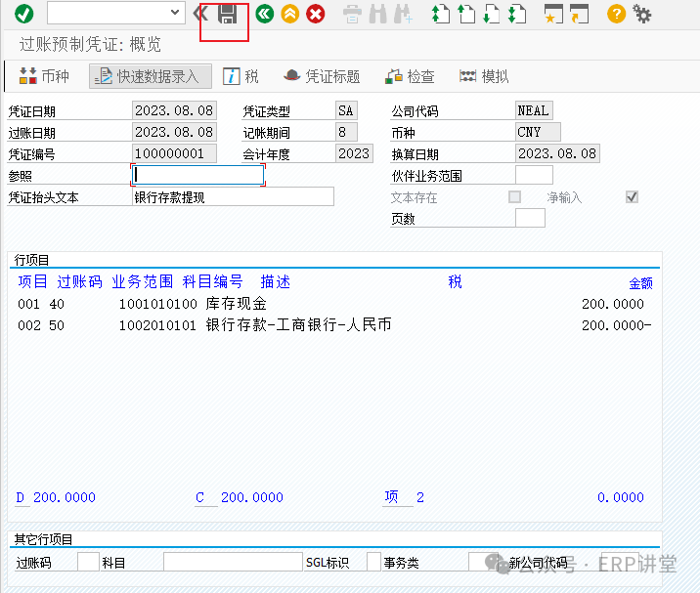Screen dimensions: 700x593
Task: Toggle the 文本存在 checkbox
Action: [x=514, y=197]
